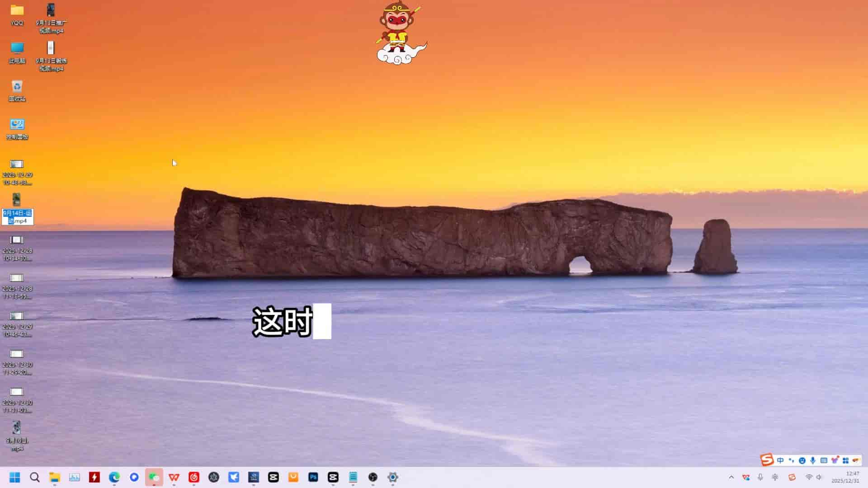Click the Monkey King desktop mascot
Screen dimensions: 868x488
point(401,33)
